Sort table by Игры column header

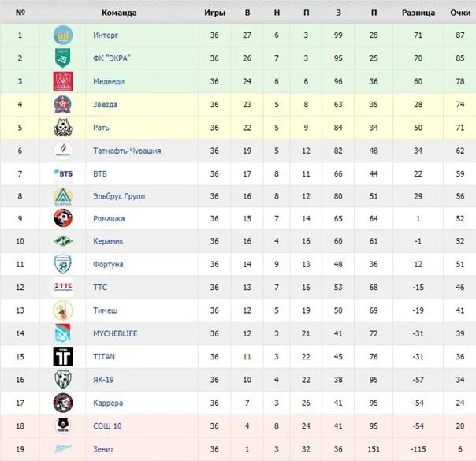point(214,13)
